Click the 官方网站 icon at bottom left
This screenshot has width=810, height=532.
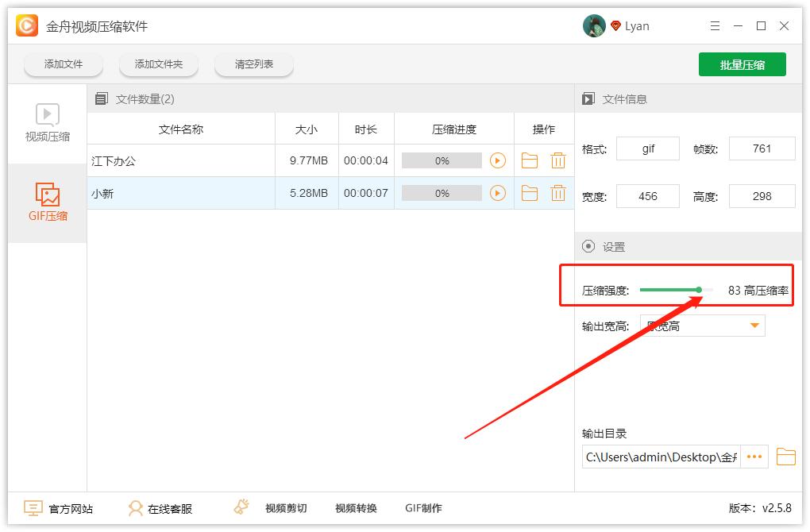32,508
